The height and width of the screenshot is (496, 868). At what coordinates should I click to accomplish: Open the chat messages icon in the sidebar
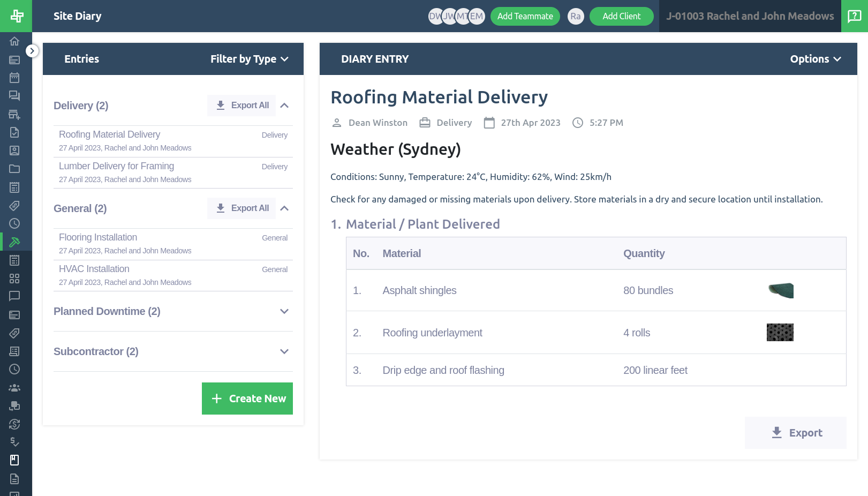pos(14,95)
